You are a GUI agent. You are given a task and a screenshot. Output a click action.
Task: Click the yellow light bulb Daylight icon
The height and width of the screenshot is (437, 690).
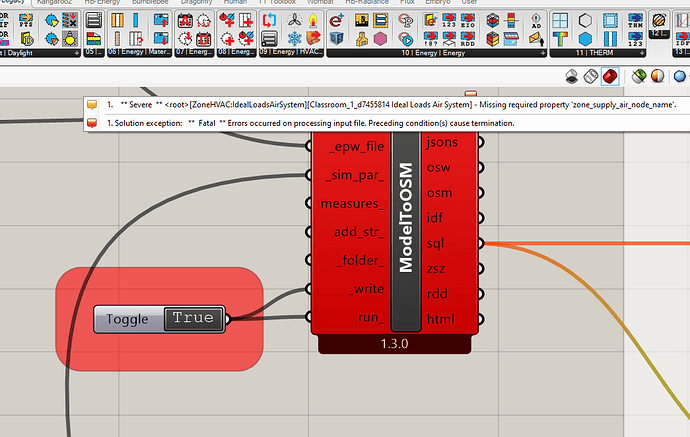70,39
